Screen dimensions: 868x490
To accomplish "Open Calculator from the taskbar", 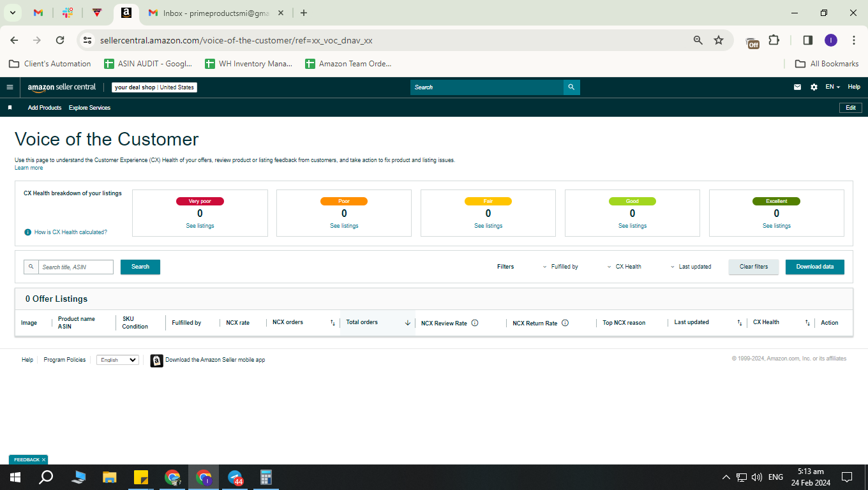I will 266,477.
